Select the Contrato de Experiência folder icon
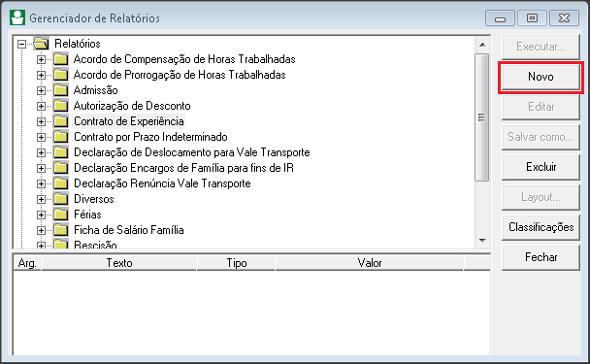 pos(60,121)
